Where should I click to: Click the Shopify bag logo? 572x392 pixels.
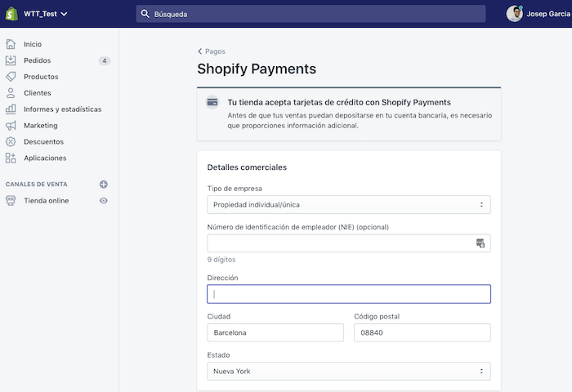[11, 14]
